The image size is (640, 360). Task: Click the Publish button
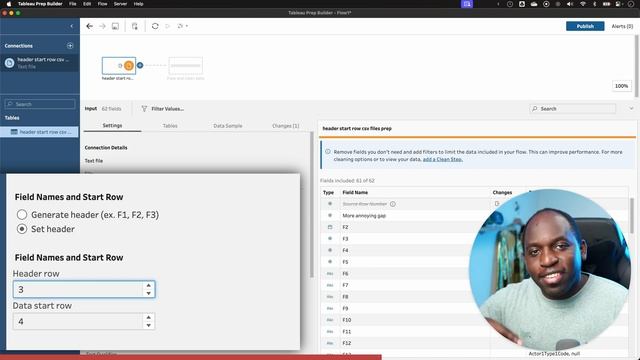coord(585,26)
